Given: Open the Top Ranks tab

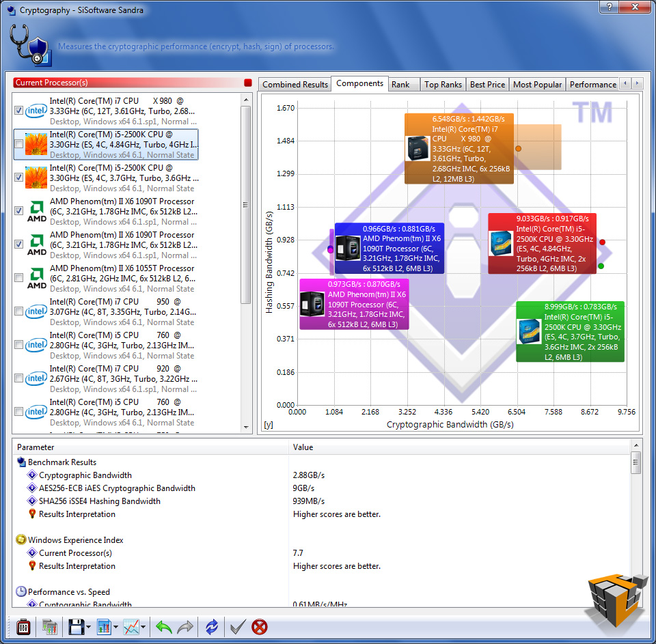Looking at the screenshot, I should point(443,85).
